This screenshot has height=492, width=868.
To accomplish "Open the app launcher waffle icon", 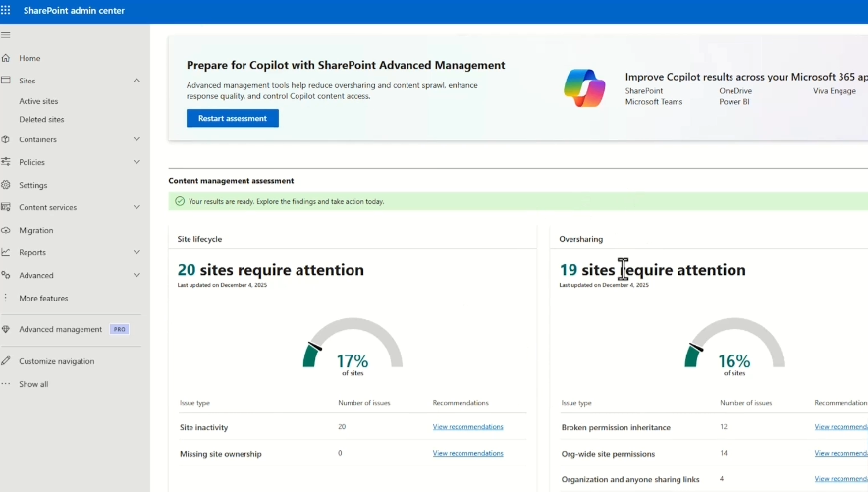I will click(7, 11).
